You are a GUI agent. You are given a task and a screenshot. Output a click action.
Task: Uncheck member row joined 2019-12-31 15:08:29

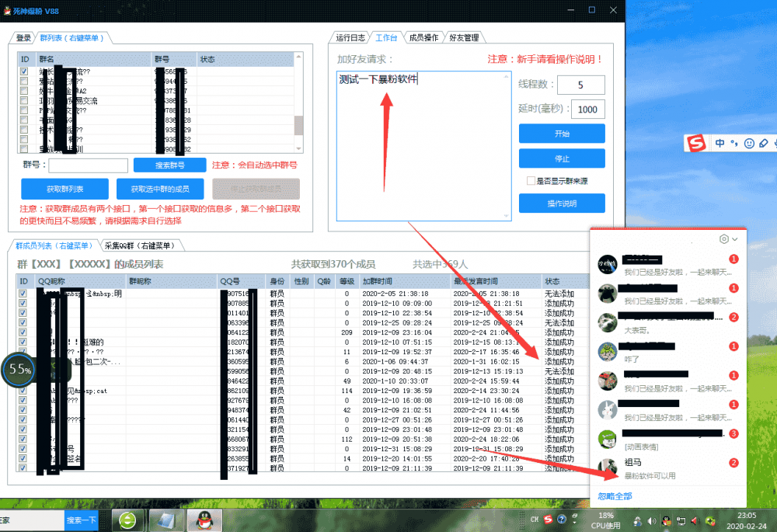point(23,449)
